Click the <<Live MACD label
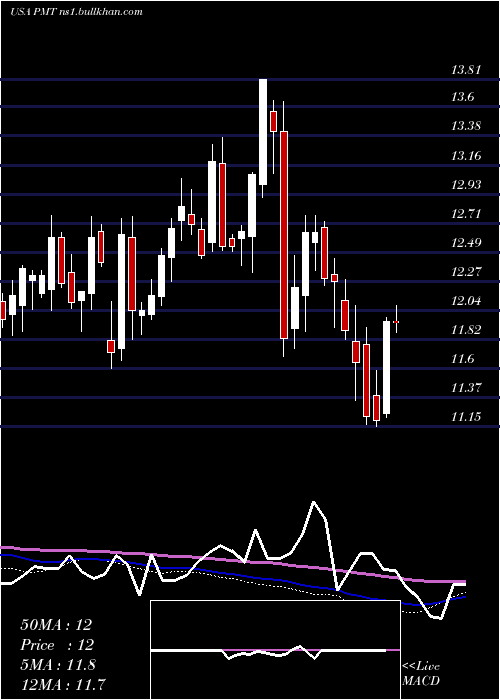 (x=421, y=674)
